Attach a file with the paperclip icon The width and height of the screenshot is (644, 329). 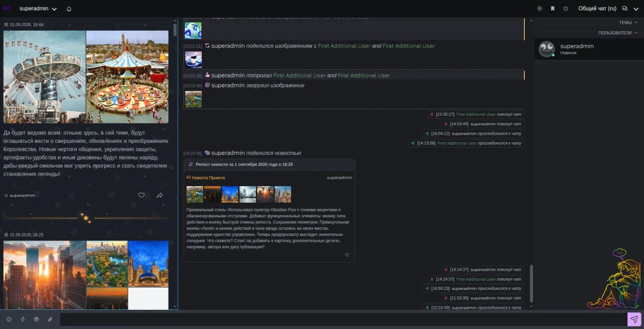(50, 319)
